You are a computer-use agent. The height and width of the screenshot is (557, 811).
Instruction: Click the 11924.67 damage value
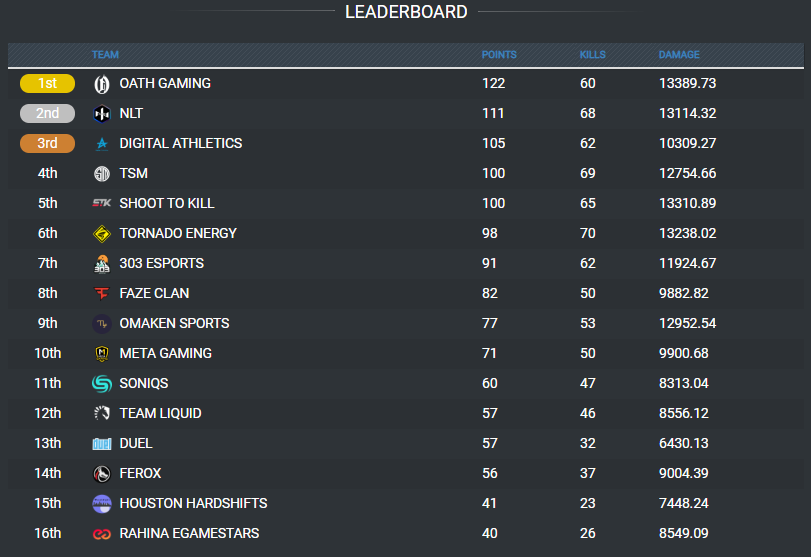(x=687, y=263)
